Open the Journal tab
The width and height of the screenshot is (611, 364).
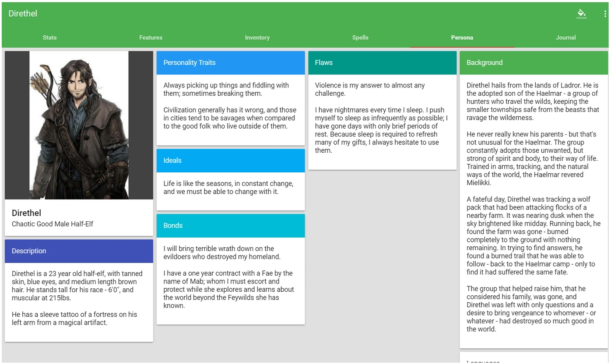(566, 38)
